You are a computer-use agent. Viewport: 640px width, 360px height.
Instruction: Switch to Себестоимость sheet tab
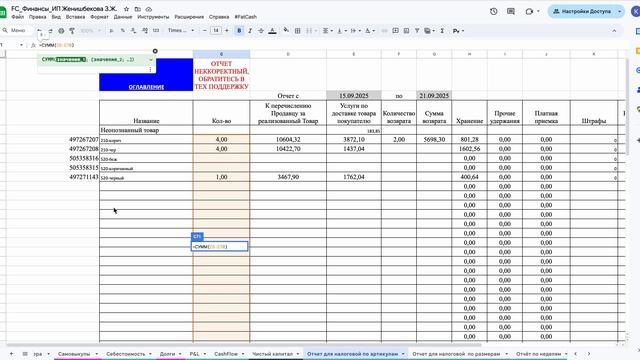click(x=129, y=354)
